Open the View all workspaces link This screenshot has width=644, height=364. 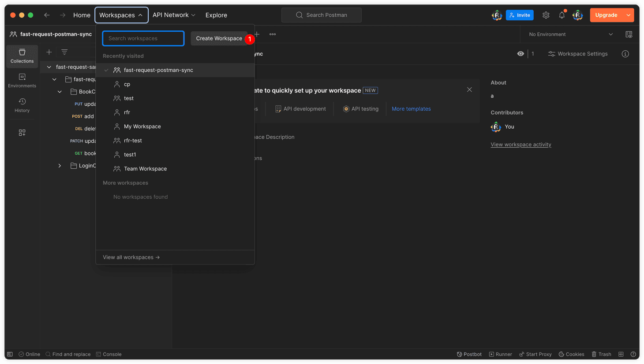pyautogui.click(x=131, y=257)
